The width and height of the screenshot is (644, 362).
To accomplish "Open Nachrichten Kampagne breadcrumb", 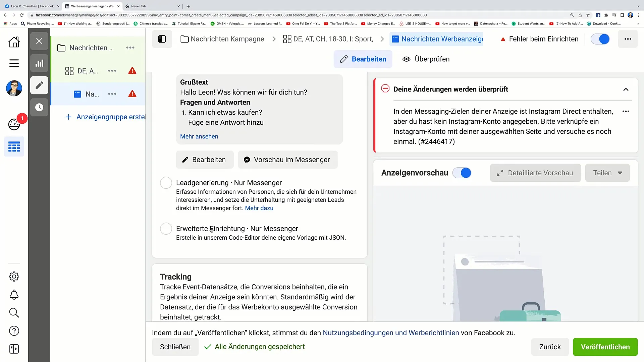I will (222, 39).
